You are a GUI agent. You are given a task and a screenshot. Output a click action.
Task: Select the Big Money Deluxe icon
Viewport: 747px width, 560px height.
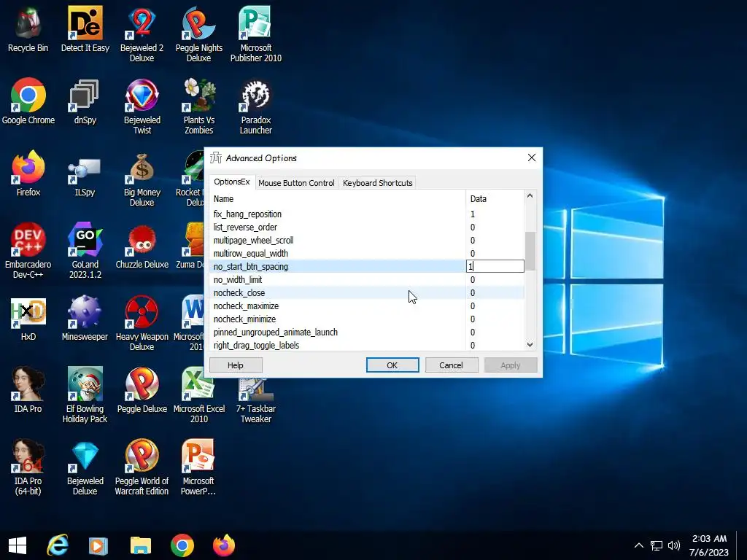coord(142,179)
